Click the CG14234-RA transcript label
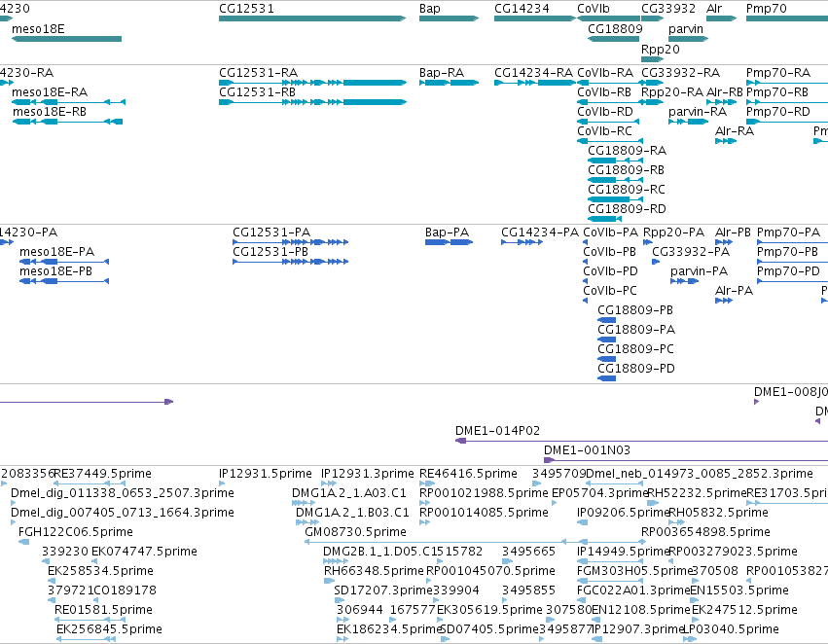The width and height of the screenshot is (828, 644). 533,73
